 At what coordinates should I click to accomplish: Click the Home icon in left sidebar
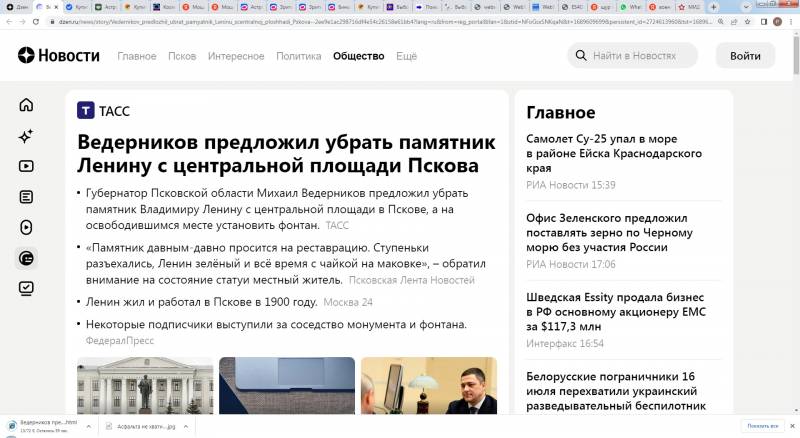pyautogui.click(x=26, y=105)
